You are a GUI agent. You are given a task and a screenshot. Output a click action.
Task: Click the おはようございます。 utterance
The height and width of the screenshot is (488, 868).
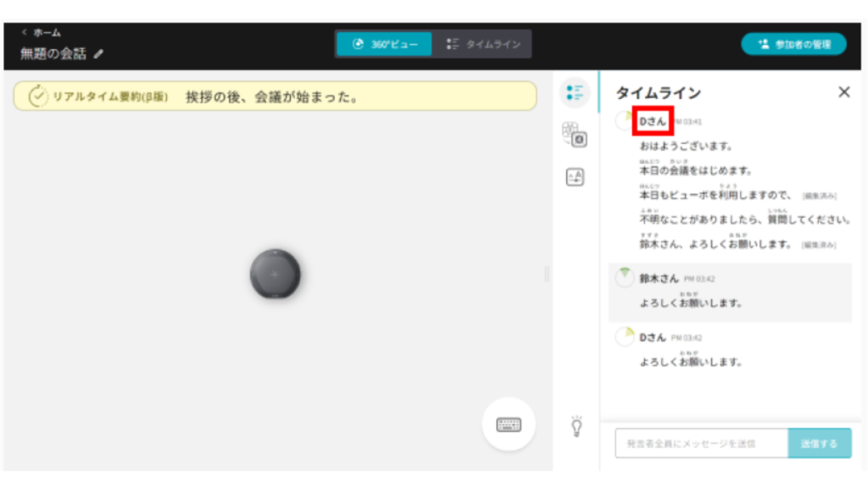[x=686, y=147]
